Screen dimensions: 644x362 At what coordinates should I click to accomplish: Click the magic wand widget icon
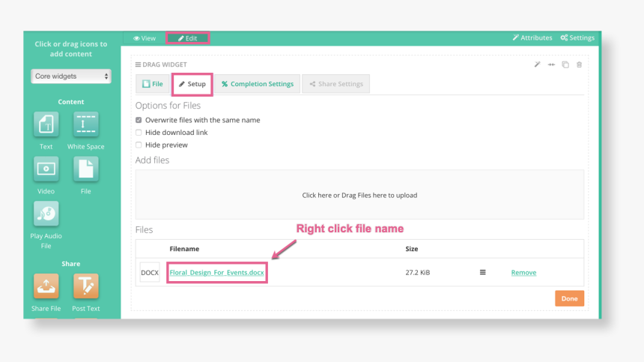click(537, 65)
